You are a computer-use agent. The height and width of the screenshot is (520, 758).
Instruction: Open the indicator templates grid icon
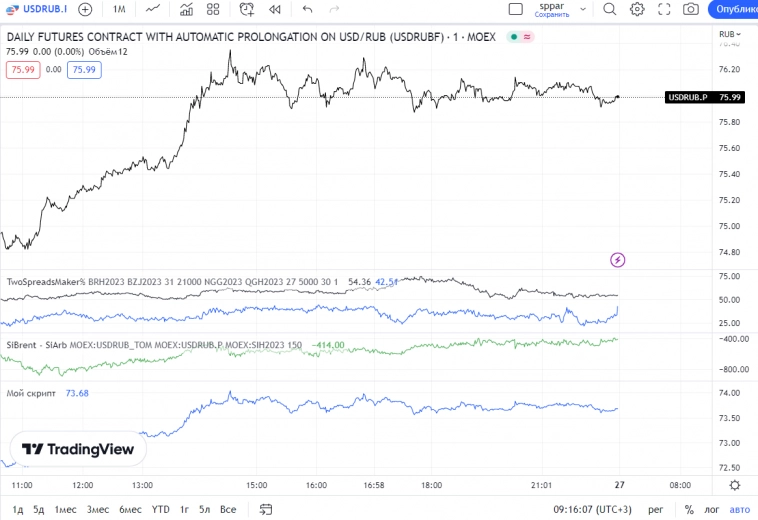pos(213,9)
